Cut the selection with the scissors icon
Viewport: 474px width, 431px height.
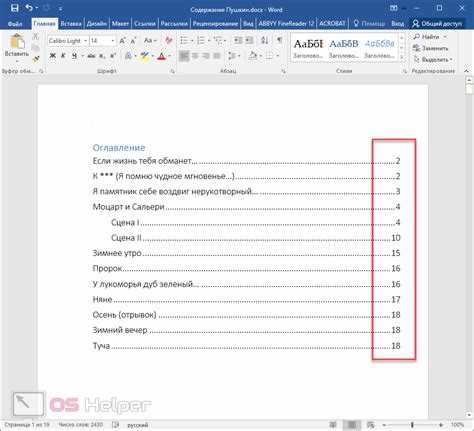coord(36,37)
